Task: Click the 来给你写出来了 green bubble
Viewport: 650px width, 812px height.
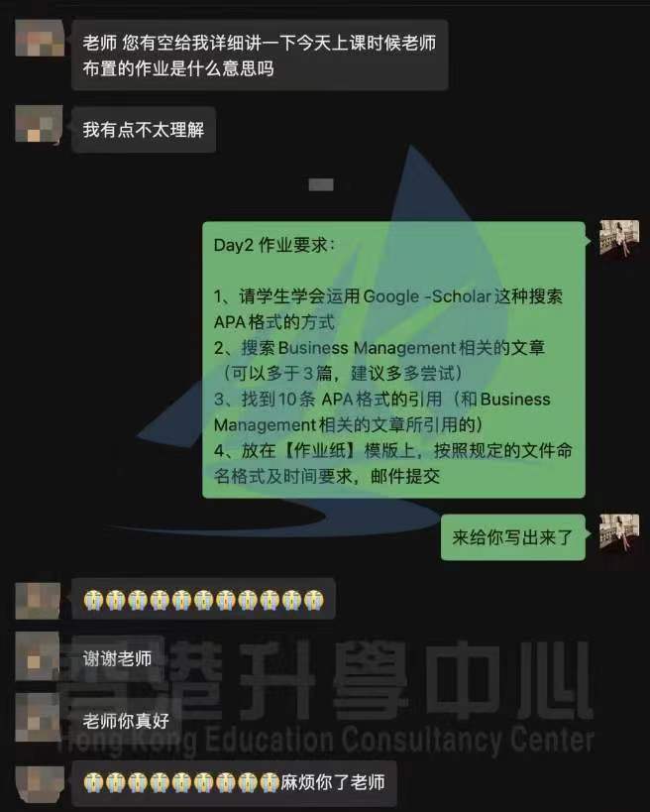Action: click(513, 537)
